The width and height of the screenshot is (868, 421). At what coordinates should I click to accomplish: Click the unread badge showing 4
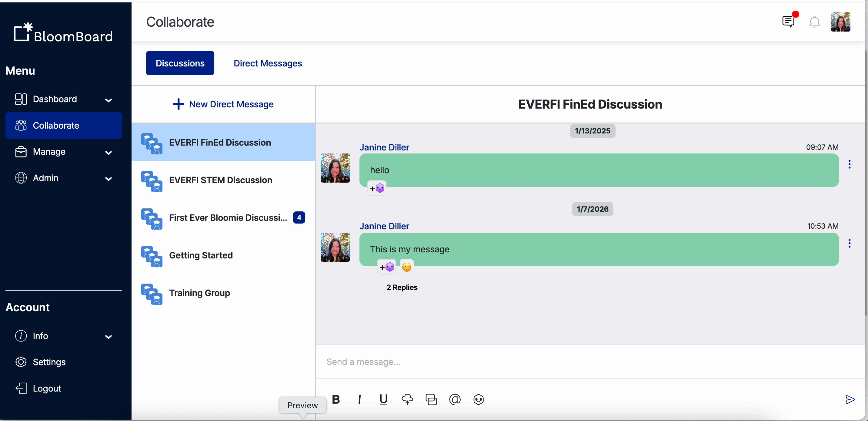click(x=299, y=217)
